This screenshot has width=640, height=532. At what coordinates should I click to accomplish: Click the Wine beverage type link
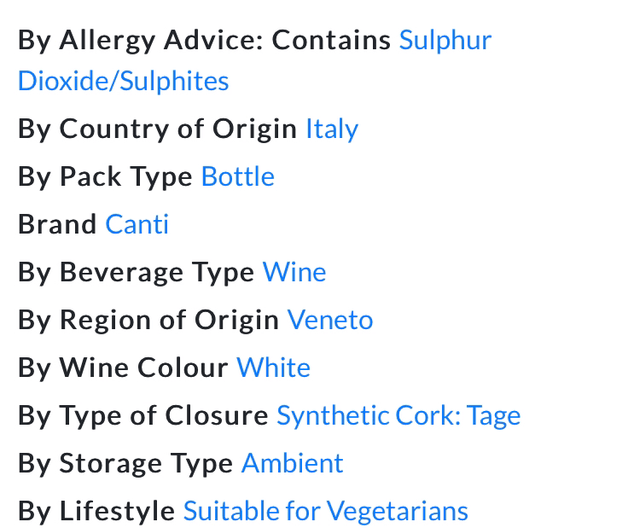click(294, 273)
